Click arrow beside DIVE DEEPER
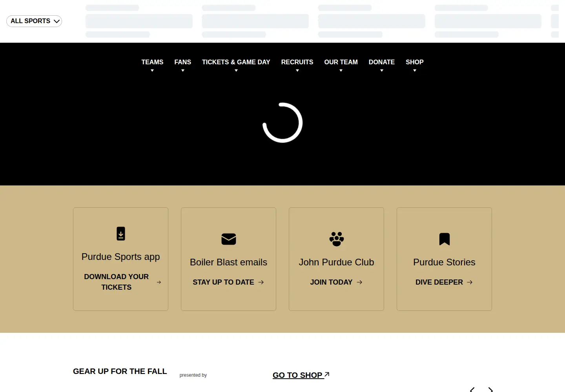 (x=470, y=282)
